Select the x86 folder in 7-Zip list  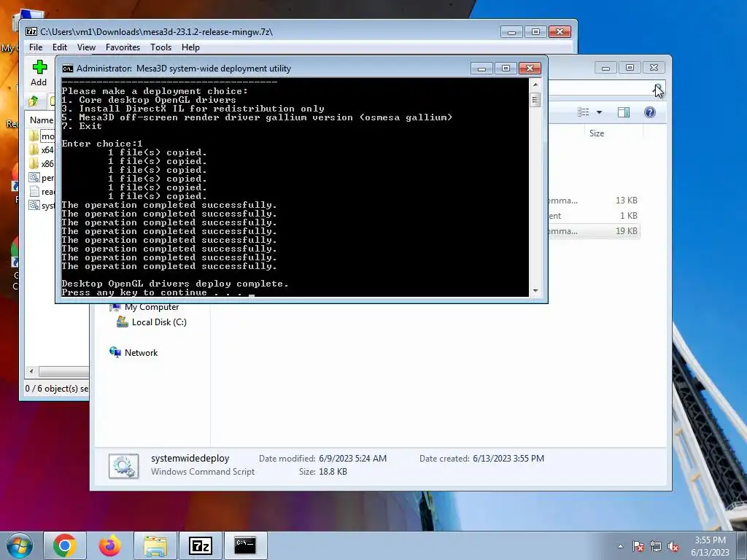pyautogui.click(x=42, y=163)
